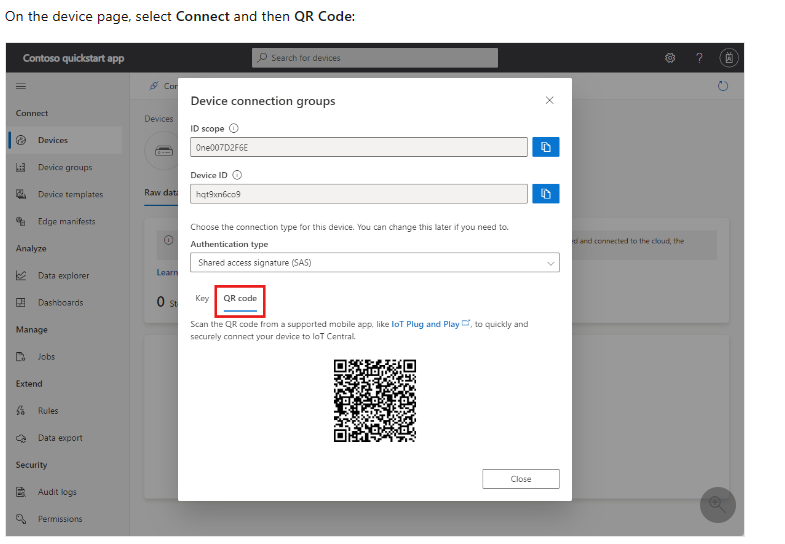Click the Device connection groups title
The image size is (785, 544).
[263, 101]
